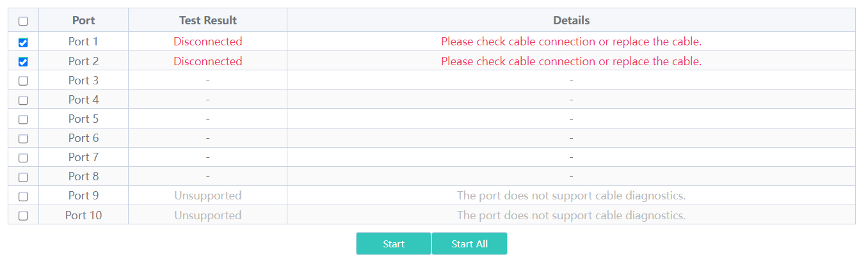Image resolution: width=868 pixels, height=264 pixels.
Task: Click the Test Result column header
Action: (208, 20)
